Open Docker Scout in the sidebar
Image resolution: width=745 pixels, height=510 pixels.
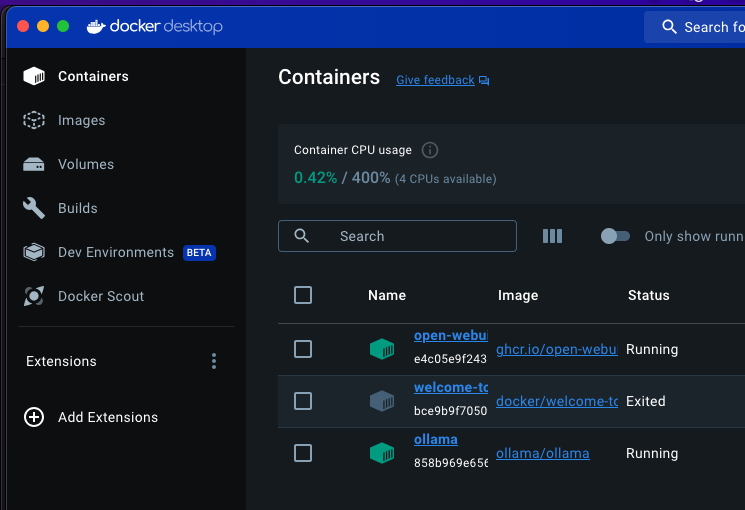pos(83,296)
